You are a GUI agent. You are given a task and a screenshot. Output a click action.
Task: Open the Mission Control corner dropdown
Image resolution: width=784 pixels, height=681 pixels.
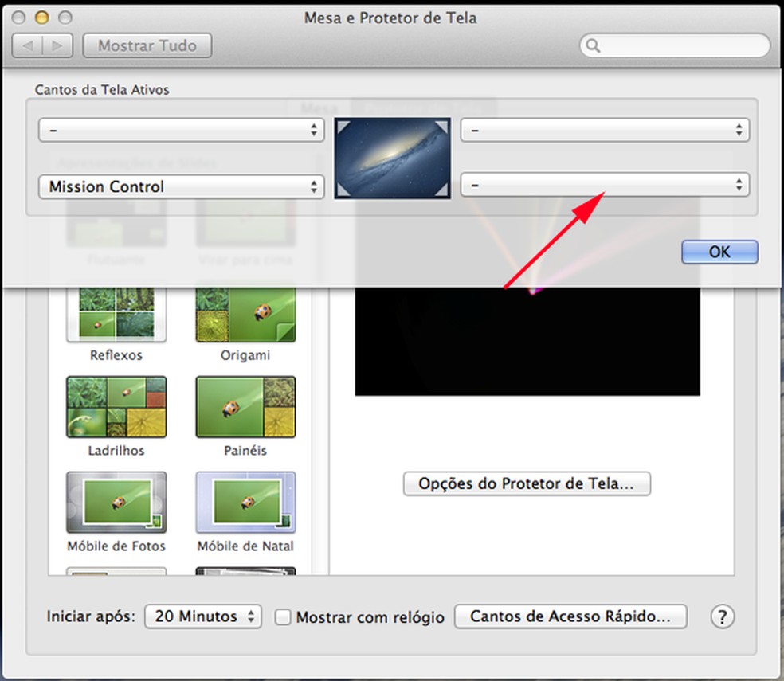[181, 186]
